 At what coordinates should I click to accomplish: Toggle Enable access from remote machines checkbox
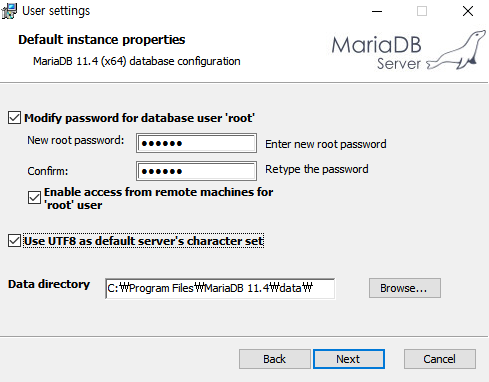34,198
